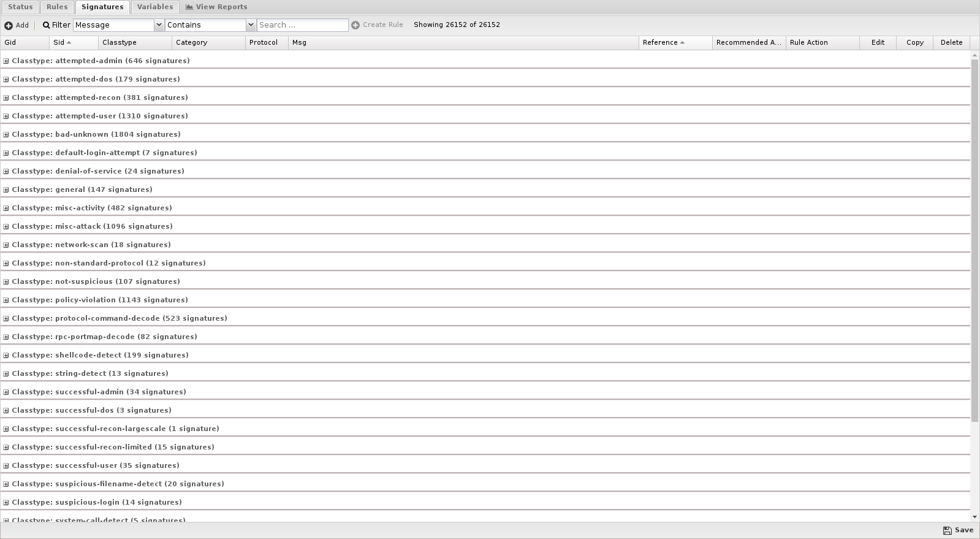Expand Classtype successful-recon-limited group
The width and height of the screenshot is (980, 539).
click(x=6, y=447)
